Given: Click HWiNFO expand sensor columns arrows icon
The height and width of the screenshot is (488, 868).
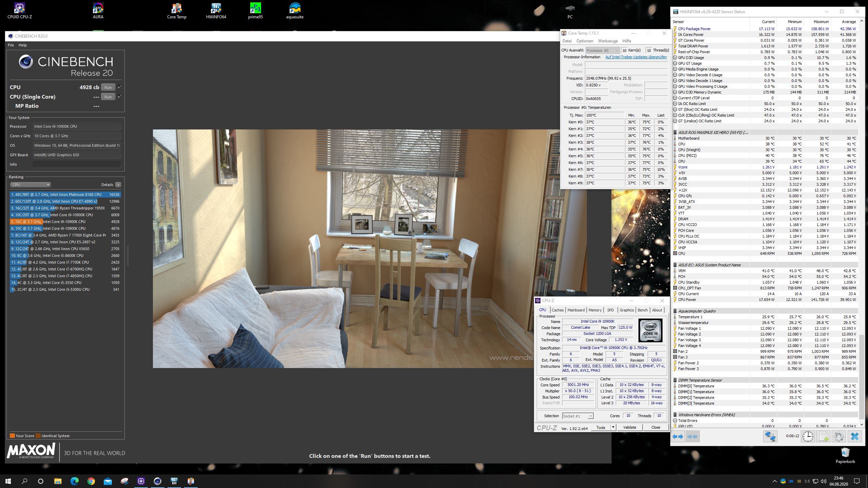Looking at the screenshot, I should (678, 436).
